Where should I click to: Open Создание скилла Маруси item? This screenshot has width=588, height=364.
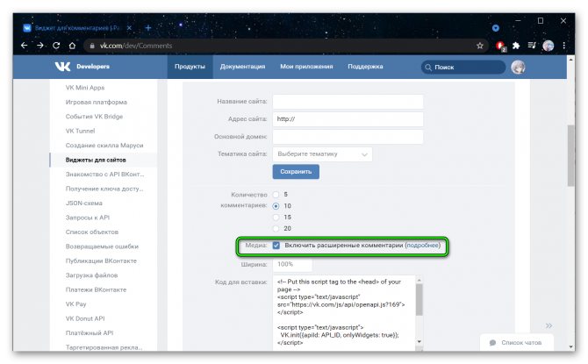(104, 145)
